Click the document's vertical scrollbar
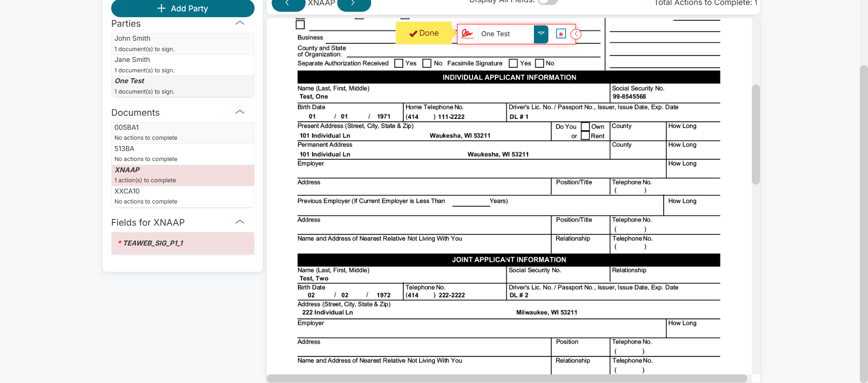 (756, 134)
